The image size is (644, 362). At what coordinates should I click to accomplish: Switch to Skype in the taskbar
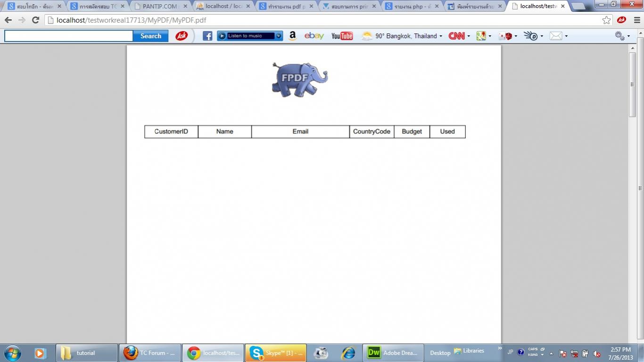[276, 353]
